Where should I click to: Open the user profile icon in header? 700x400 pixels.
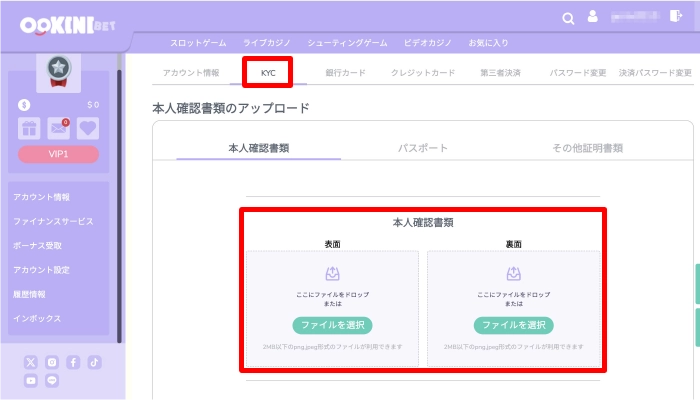(593, 17)
